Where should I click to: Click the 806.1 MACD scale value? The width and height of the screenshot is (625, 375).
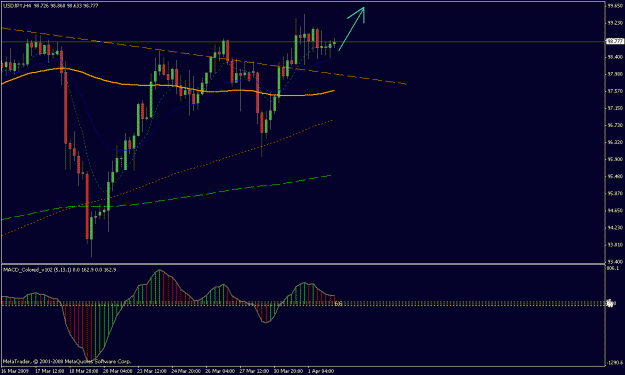click(613, 268)
